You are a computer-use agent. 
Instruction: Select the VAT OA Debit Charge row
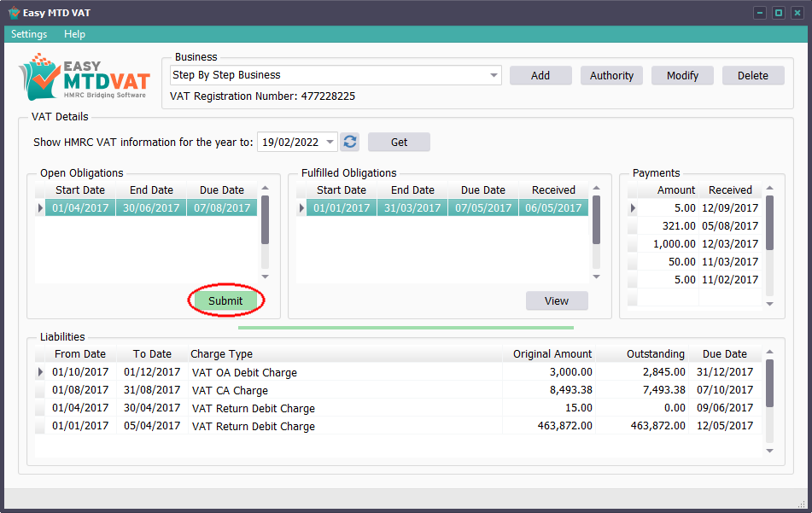tap(399, 372)
